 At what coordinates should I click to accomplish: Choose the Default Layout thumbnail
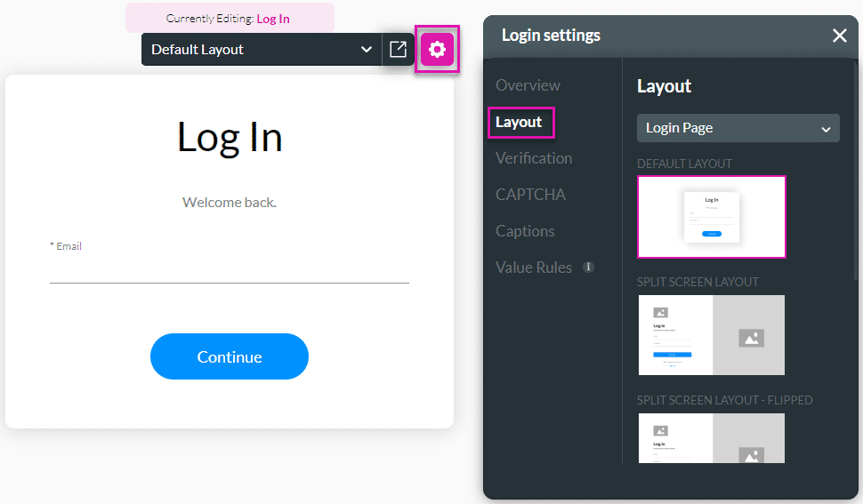[712, 217]
